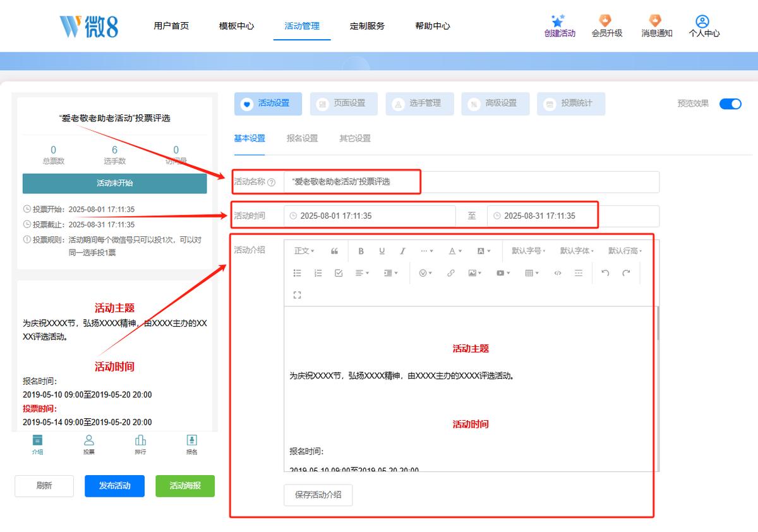Open the 排行 tab in the preview

(140, 444)
